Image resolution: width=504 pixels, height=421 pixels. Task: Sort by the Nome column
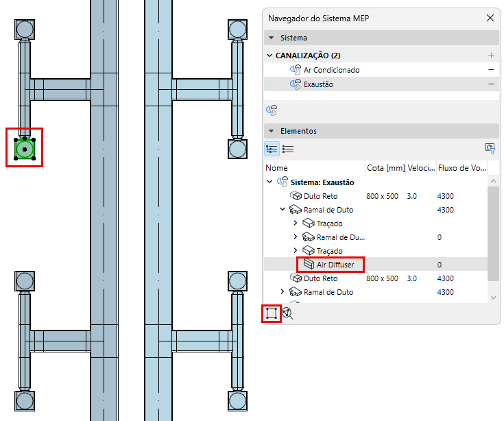pos(315,168)
